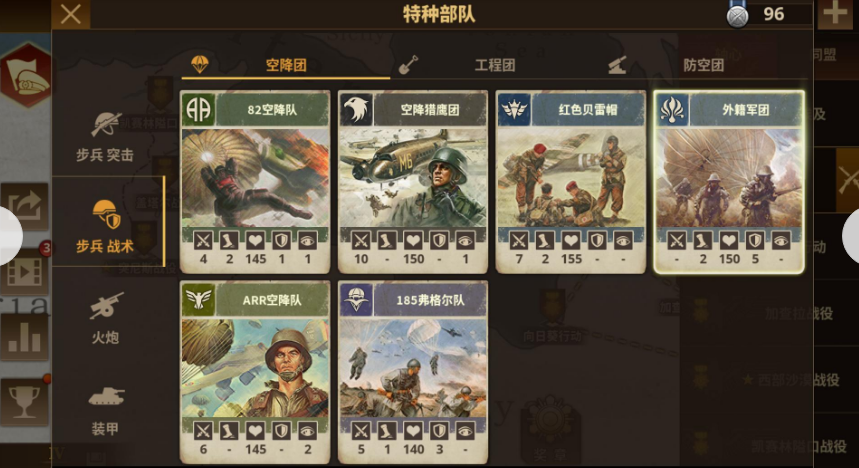Switch to the 工程团 tab
The image size is (859, 468).
coord(495,65)
